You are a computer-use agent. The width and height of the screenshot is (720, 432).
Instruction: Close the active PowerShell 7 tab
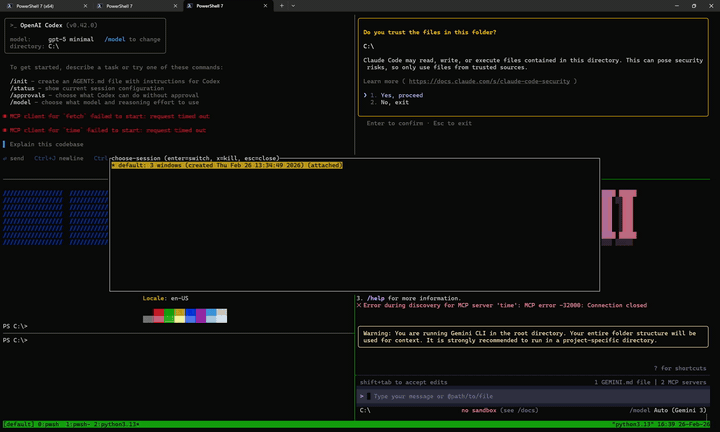pyautogui.click(x=265, y=6)
